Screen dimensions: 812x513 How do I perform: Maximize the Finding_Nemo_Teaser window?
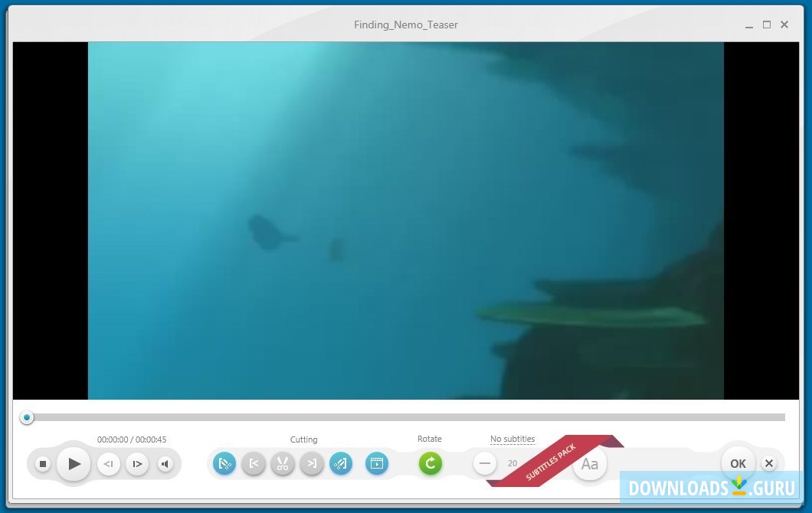[x=767, y=25]
